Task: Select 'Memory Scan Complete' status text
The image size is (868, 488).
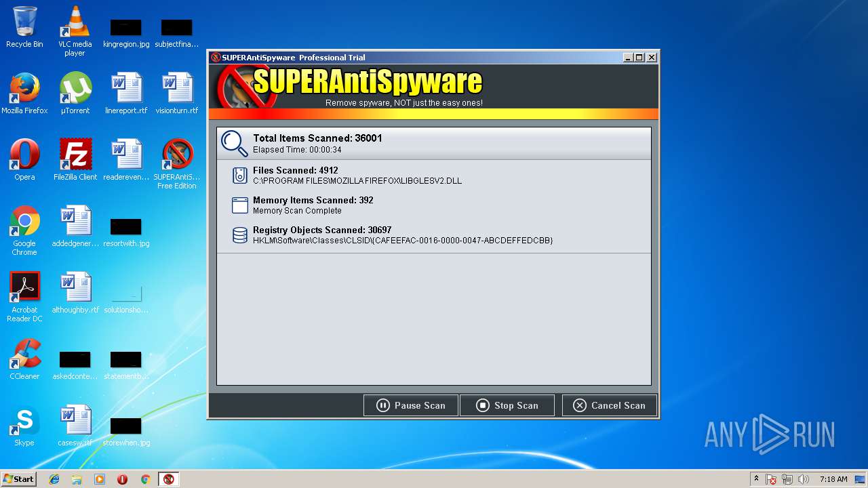Action: [297, 211]
